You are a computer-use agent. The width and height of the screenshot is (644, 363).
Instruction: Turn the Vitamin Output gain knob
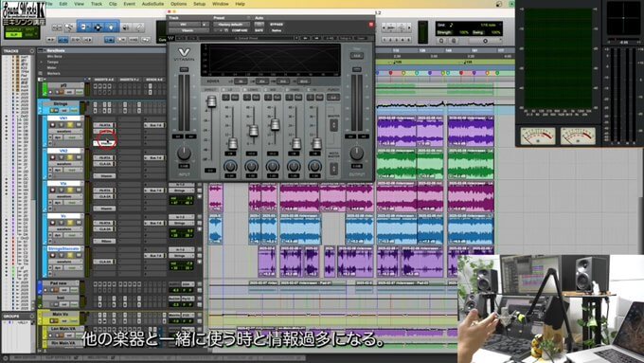point(356,154)
